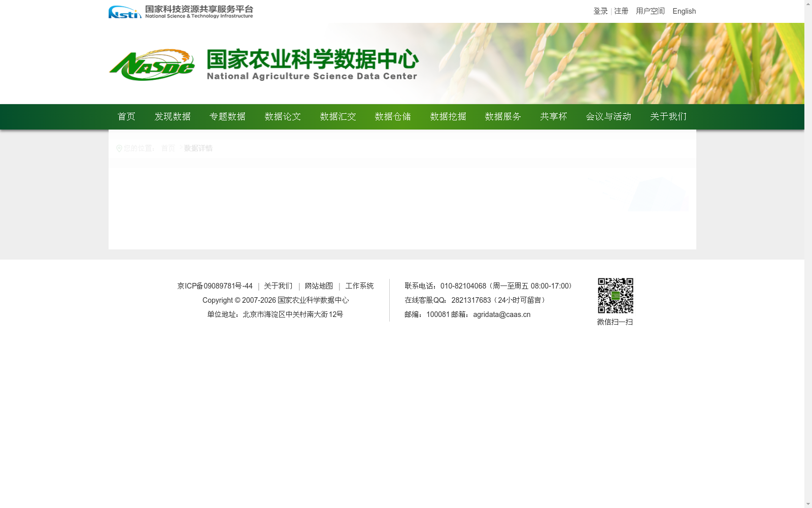Click the vertical scrollbar down arrow
The image size is (812, 508).
808,504
